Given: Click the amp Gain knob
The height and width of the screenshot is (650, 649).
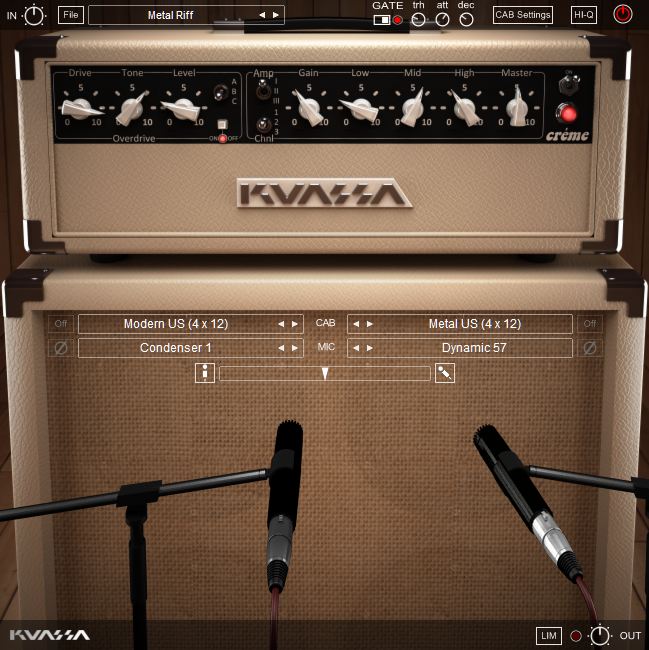Looking at the screenshot, I should pyautogui.click(x=309, y=108).
